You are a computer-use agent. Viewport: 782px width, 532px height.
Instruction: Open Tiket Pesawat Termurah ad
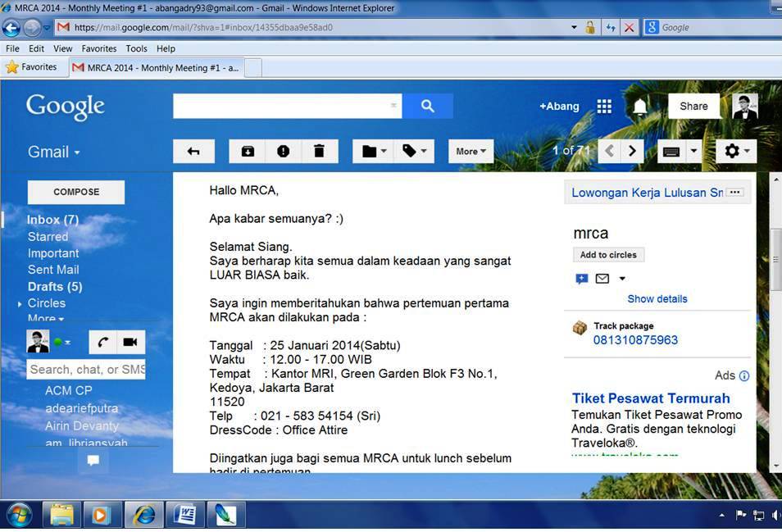pyautogui.click(x=651, y=398)
